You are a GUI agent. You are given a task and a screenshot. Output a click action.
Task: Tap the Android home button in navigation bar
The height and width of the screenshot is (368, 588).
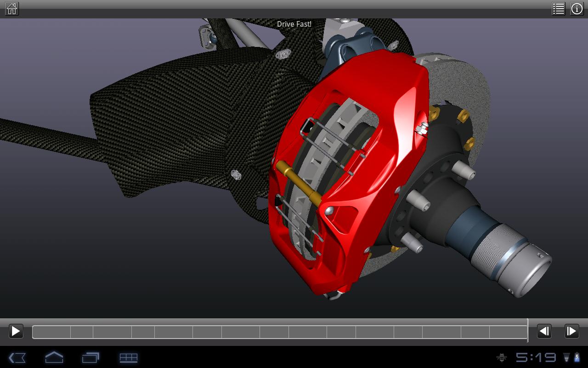(x=54, y=357)
